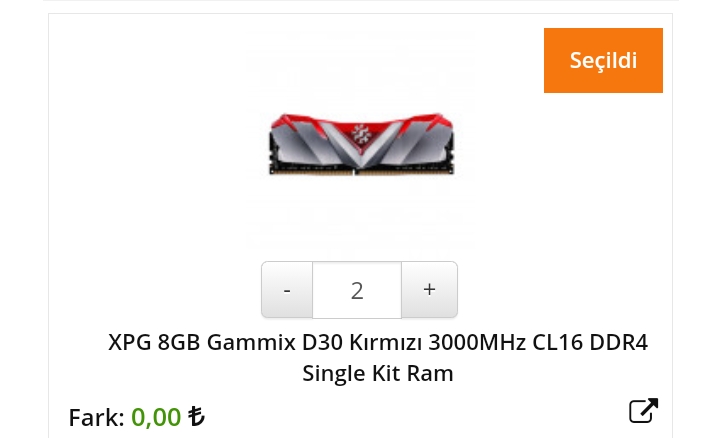Click the arrow-in-box share icon near Fark
The image size is (720, 438).
(643, 410)
